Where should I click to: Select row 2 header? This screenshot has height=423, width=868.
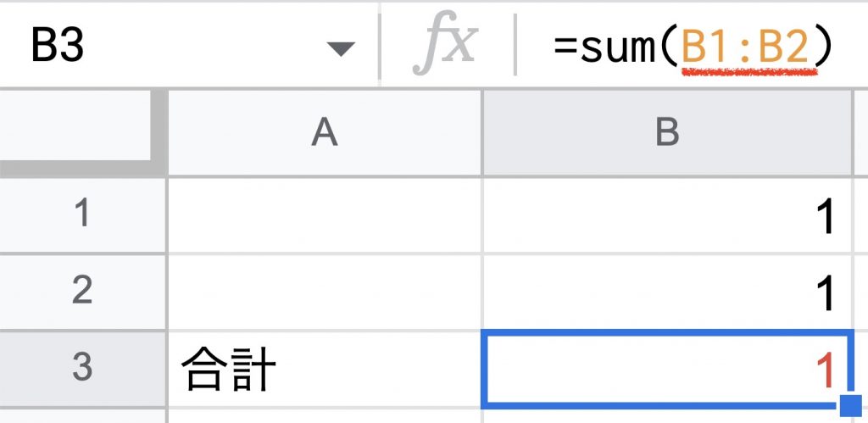82,290
